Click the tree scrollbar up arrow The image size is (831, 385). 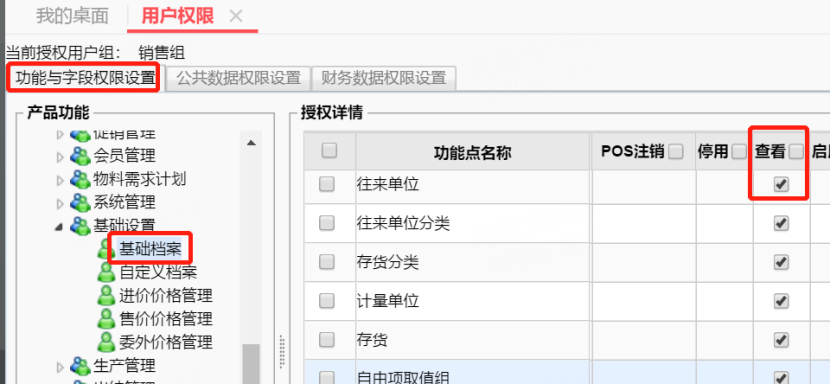point(252,142)
